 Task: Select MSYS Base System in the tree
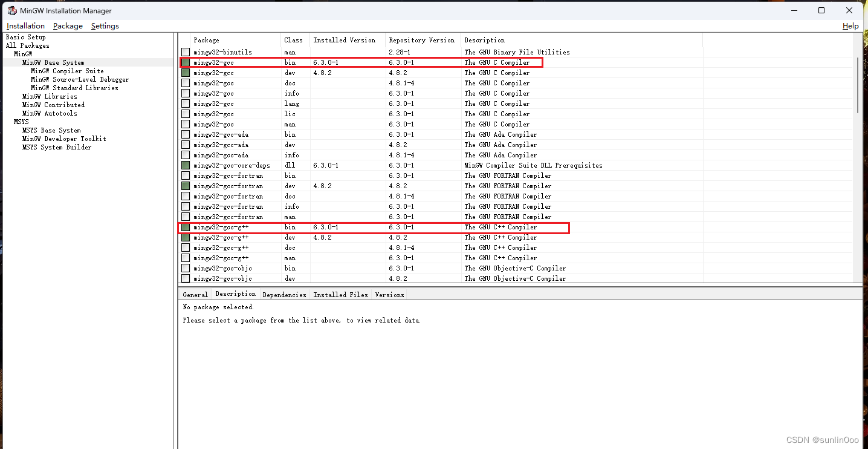coord(51,130)
